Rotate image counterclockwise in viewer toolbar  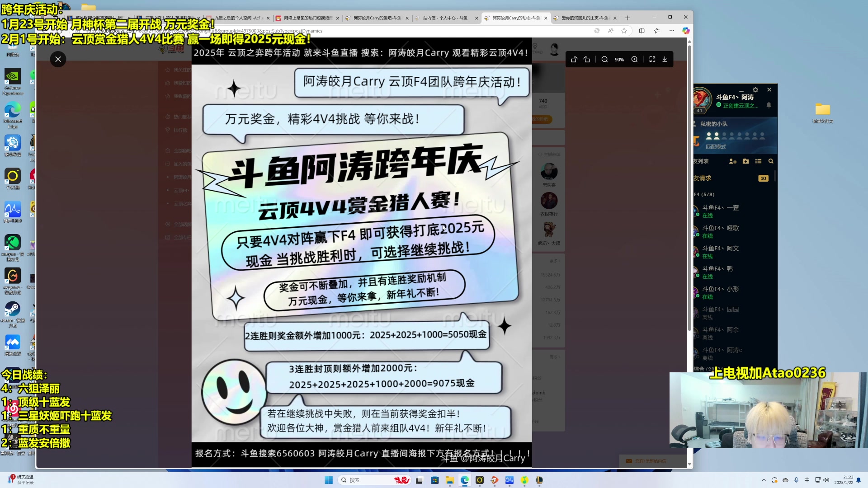click(574, 59)
